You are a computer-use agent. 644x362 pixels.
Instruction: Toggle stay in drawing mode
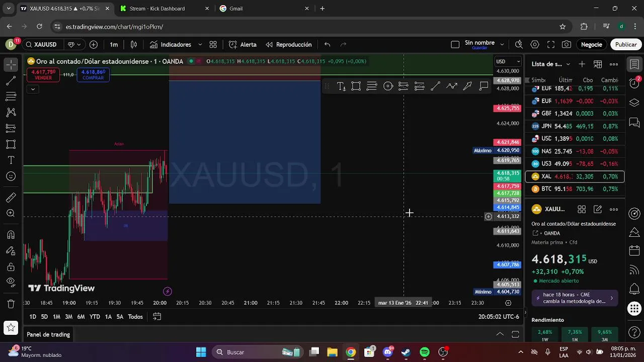point(11,251)
